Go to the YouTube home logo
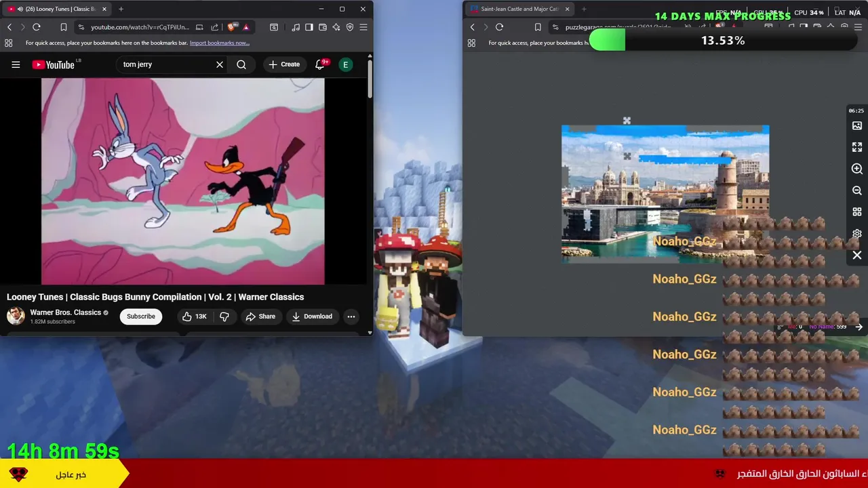The image size is (868, 488). (x=54, y=64)
